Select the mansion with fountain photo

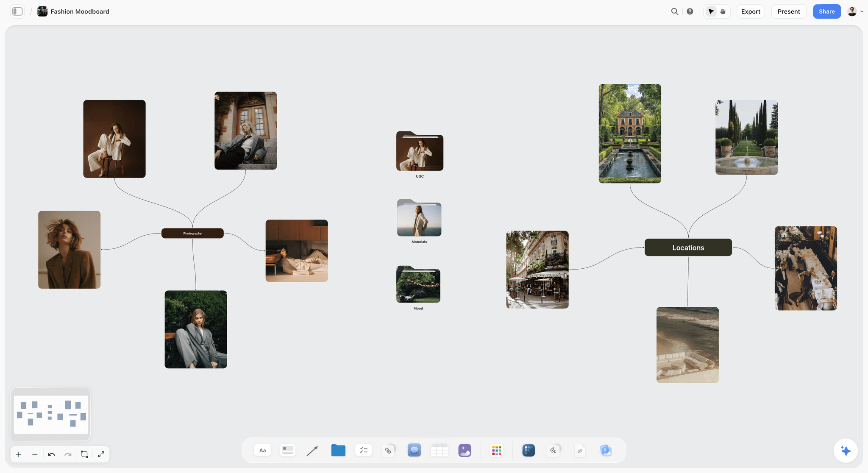(630, 134)
